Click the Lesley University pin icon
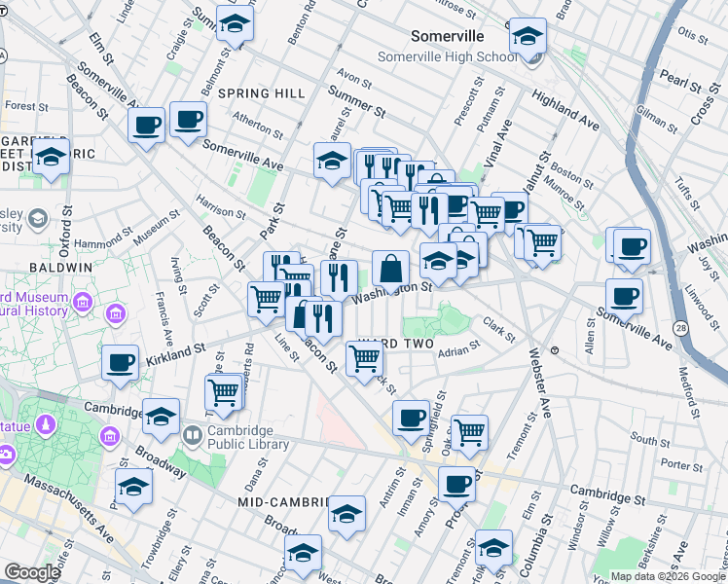Image resolution: width=728 pixels, height=584 pixels. coord(38,219)
